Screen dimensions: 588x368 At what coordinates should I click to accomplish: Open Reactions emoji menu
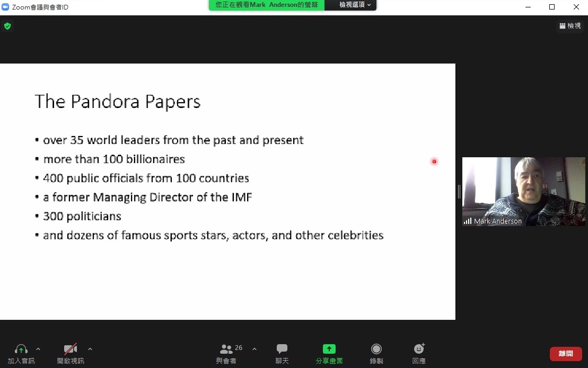pyautogui.click(x=419, y=349)
